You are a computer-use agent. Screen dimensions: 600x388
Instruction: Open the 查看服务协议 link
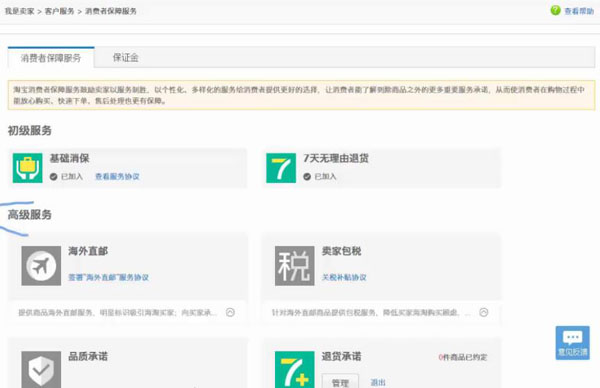pos(117,176)
